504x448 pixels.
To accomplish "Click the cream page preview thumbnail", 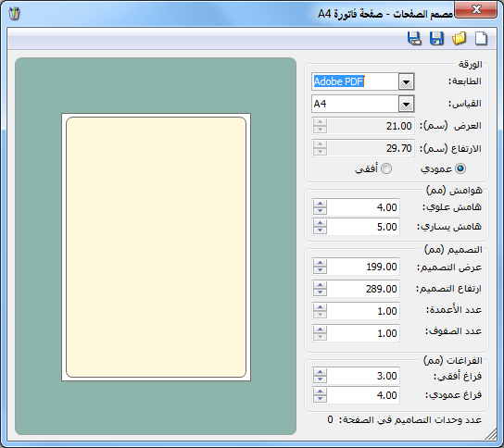I will pyautogui.click(x=157, y=247).
